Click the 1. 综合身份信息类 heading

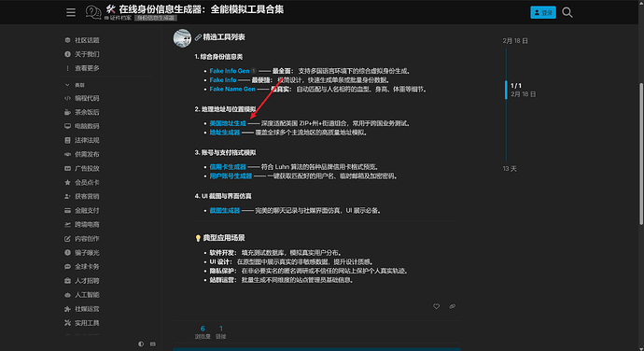point(218,57)
